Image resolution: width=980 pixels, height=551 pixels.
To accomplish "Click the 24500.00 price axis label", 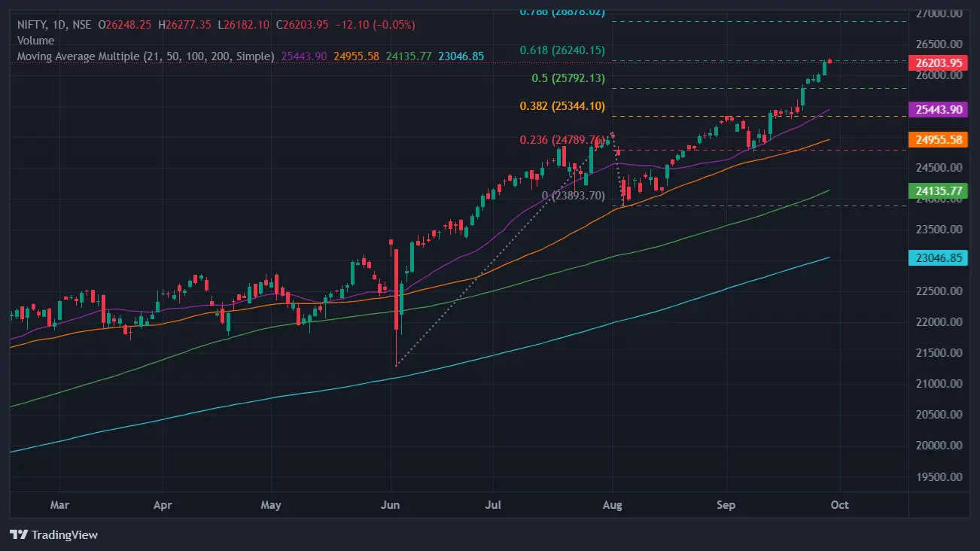I will coord(939,168).
